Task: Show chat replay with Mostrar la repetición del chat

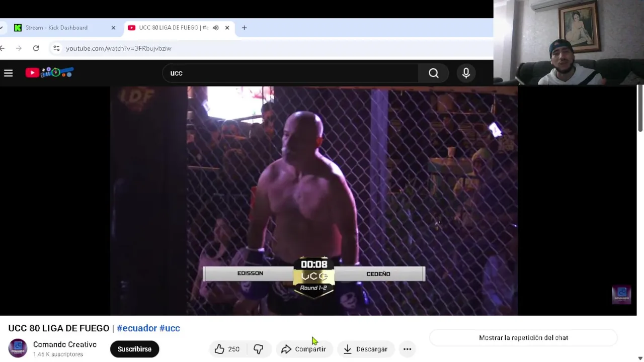Action: [523, 338]
